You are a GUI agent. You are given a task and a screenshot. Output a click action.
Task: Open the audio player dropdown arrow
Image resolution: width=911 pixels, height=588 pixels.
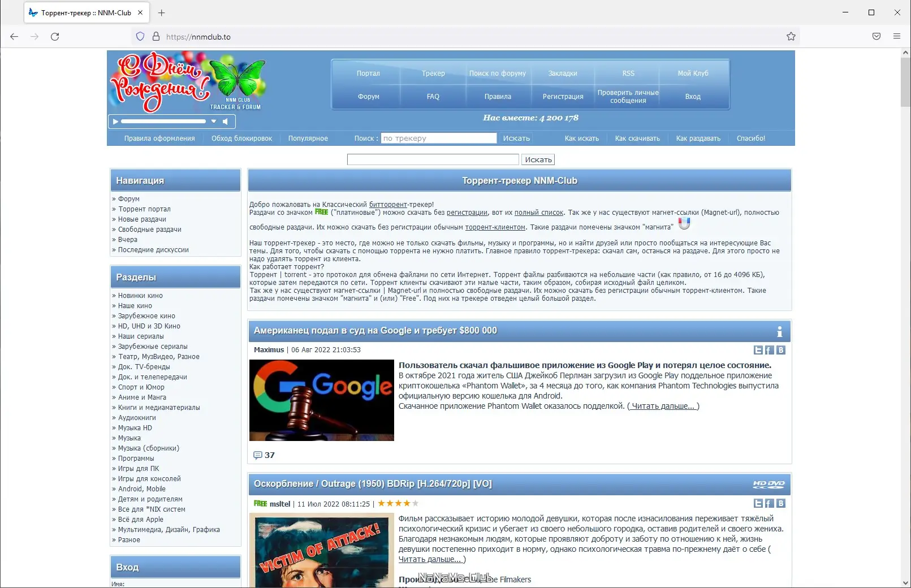point(214,121)
